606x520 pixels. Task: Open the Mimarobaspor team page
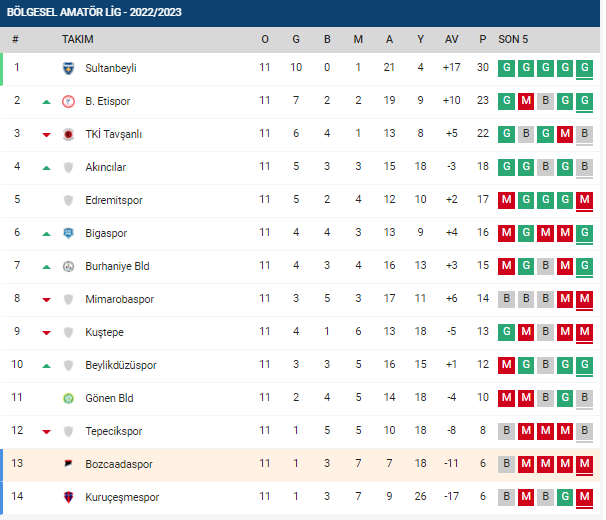(x=119, y=299)
